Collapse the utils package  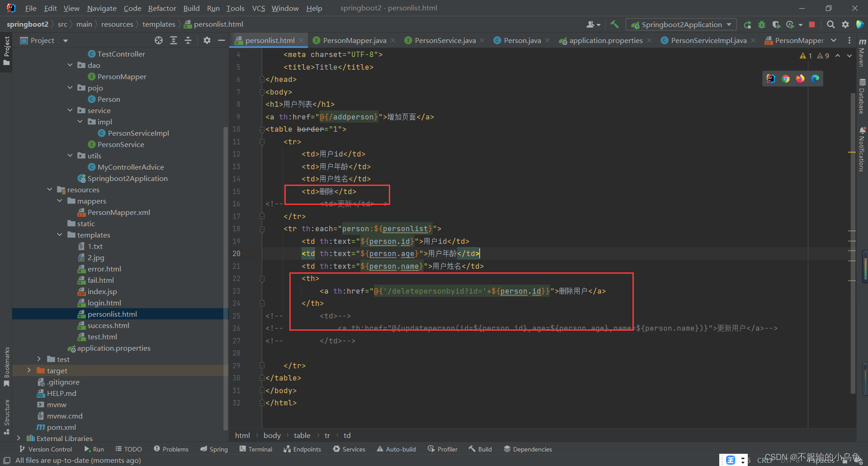pos(70,156)
